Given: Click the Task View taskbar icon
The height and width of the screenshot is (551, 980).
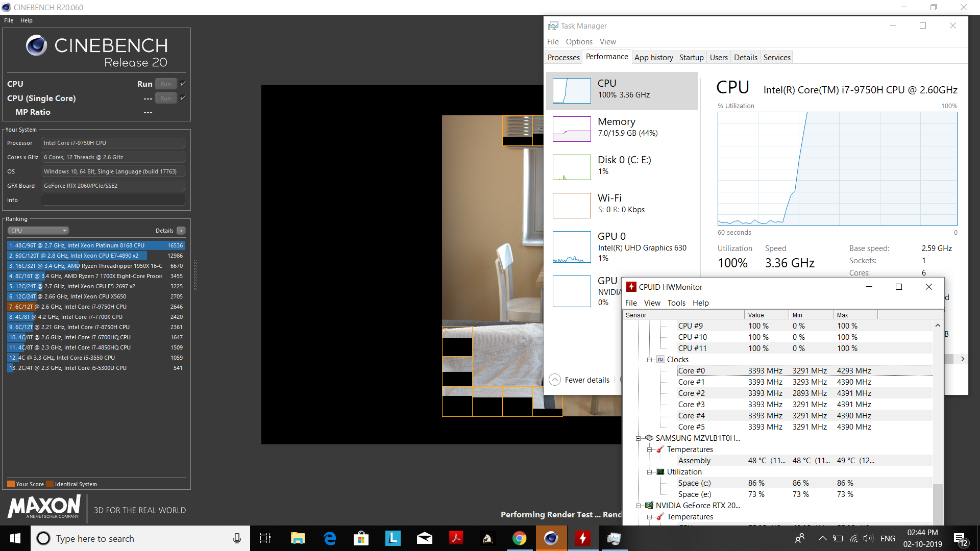Looking at the screenshot, I should (x=265, y=538).
